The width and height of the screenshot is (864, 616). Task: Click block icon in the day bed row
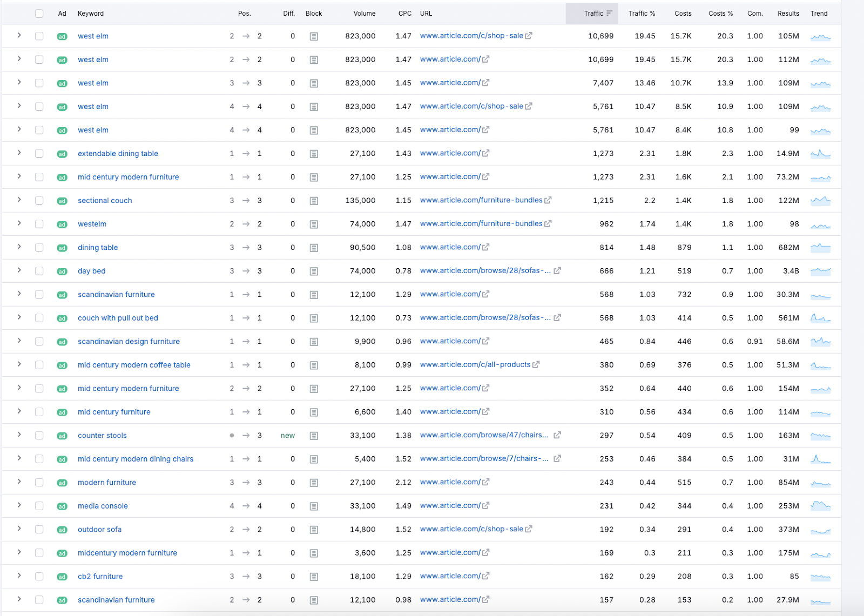pos(314,271)
